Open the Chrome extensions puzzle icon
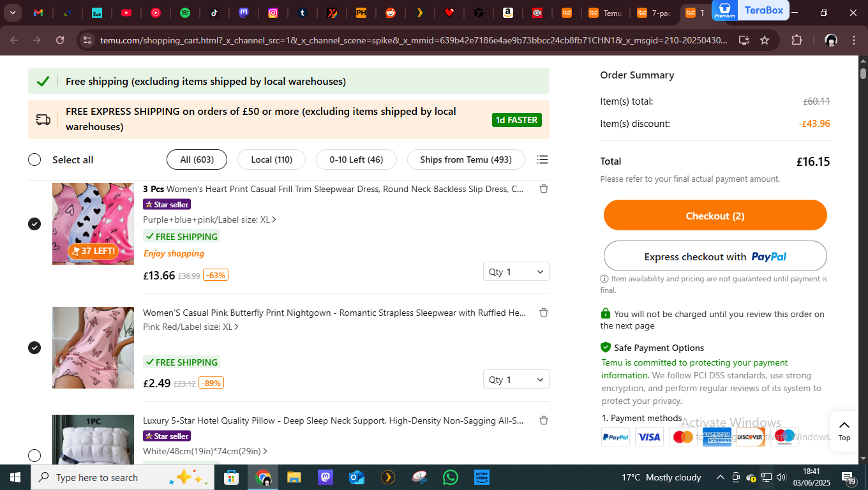Screen dimensions: 868x490 tap(797, 40)
